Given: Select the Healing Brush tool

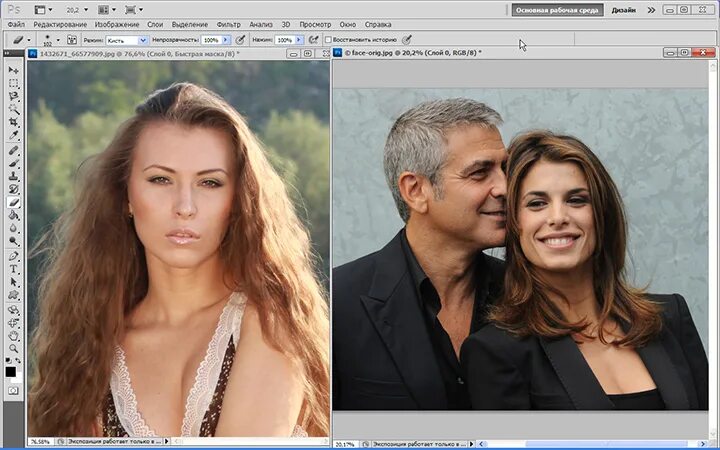Looking at the screenshot, I should pyautogui.click(x=13, y=150).
